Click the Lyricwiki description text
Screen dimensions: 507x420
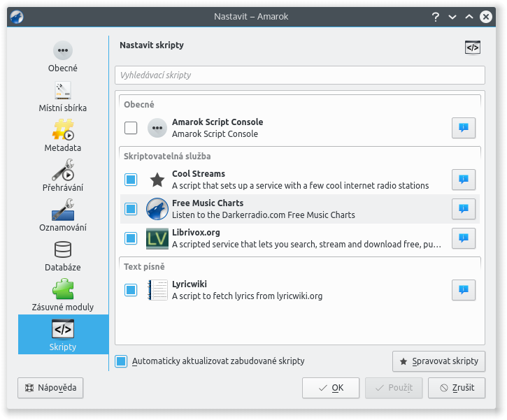(247, 296)
